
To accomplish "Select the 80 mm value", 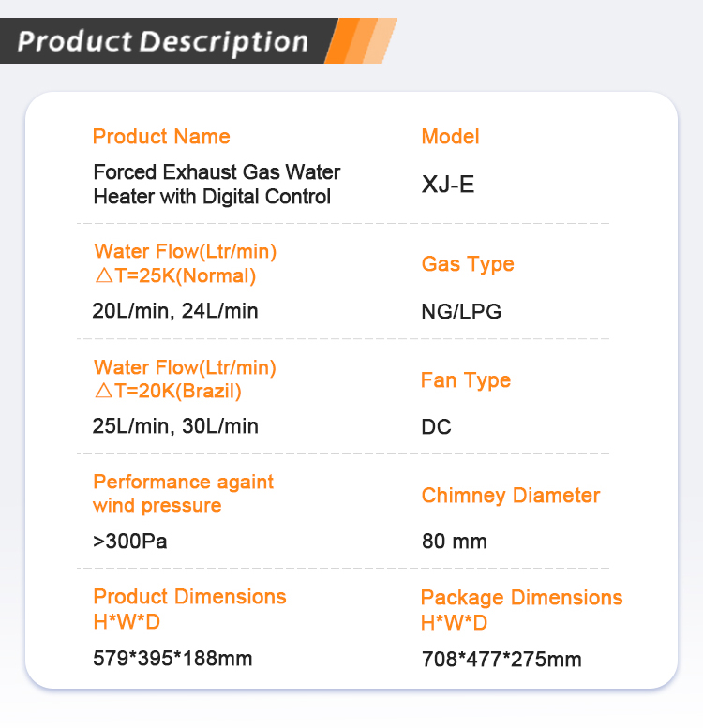I will [x=454, y=542].
